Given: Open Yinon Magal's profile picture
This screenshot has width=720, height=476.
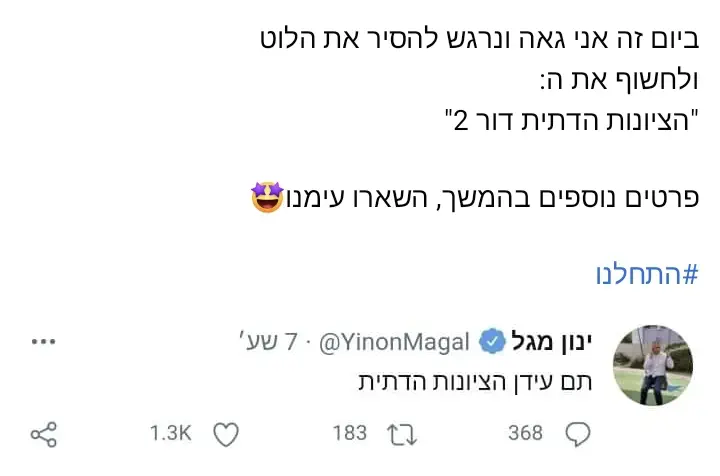Looking at the screenshot, I should point(652,364).
